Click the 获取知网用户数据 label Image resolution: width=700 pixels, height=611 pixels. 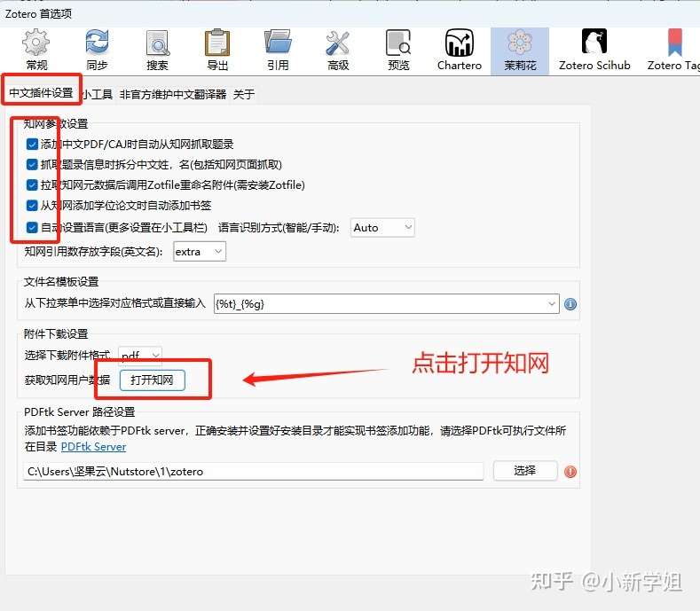pyautogui.click(x=67, y=380)
